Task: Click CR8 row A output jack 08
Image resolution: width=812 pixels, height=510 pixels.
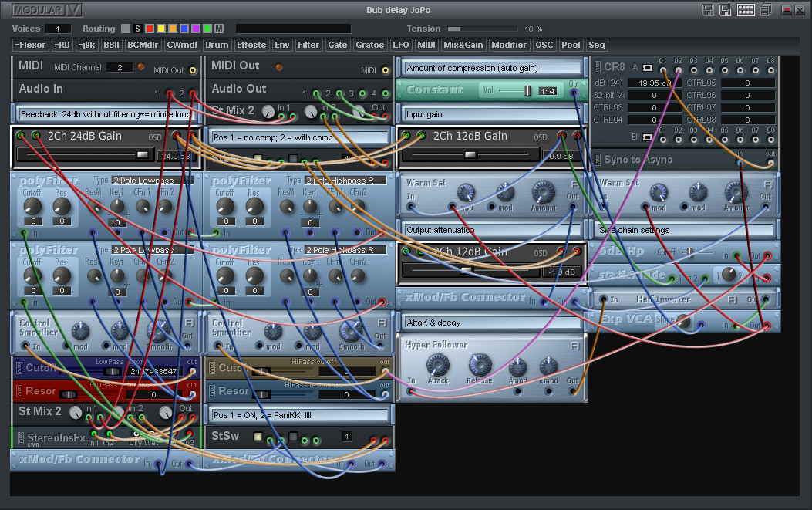Action: click(770, 70)
